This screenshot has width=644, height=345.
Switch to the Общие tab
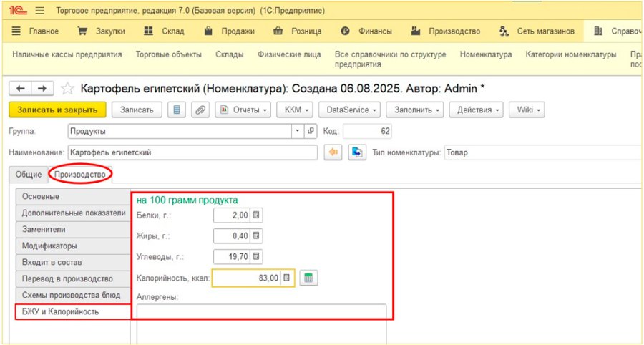[x=29, y=174]
